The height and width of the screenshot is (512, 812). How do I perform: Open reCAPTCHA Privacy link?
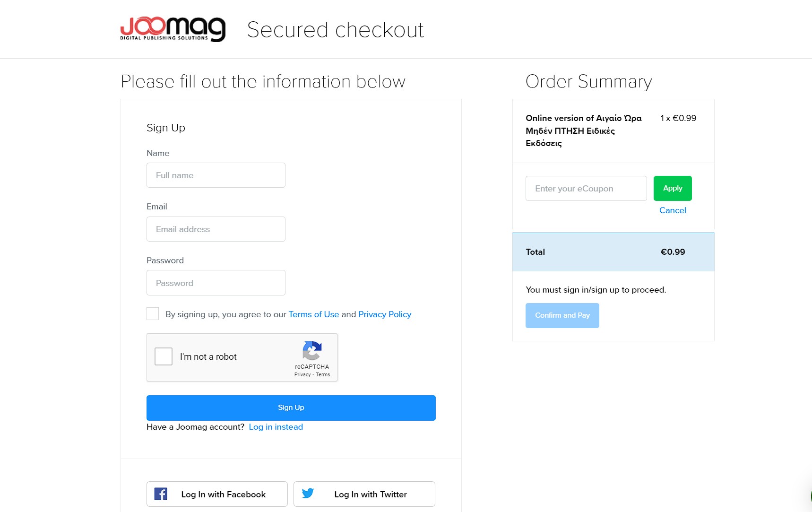point(302,374)
